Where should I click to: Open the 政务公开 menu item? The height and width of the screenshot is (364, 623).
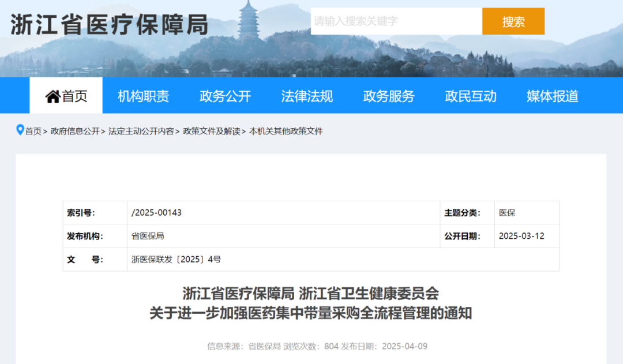(x=226, y=96)
